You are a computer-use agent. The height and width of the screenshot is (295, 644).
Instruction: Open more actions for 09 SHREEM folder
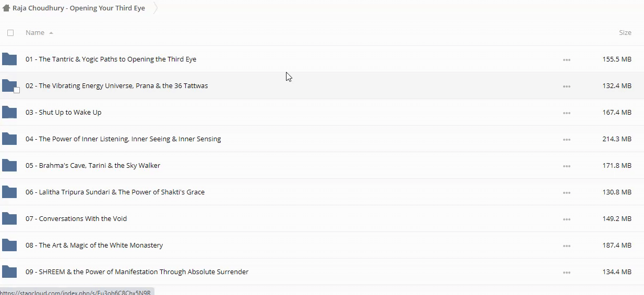pyautogui.click(x=566, y=272)
